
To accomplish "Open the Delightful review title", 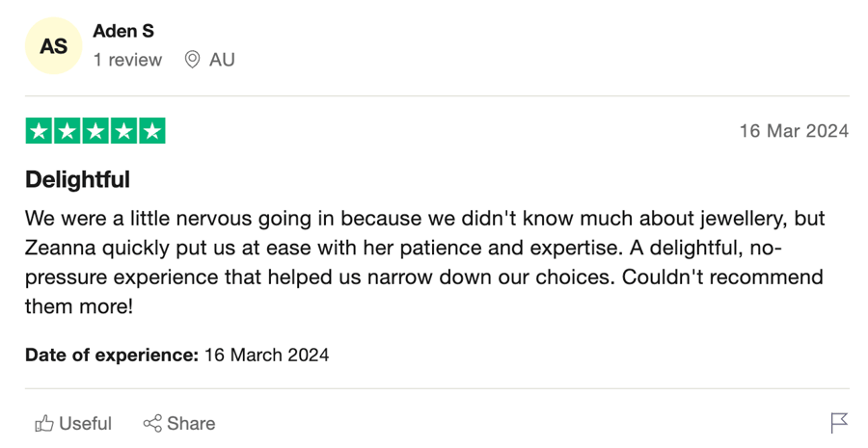I will tap(77, 180).
